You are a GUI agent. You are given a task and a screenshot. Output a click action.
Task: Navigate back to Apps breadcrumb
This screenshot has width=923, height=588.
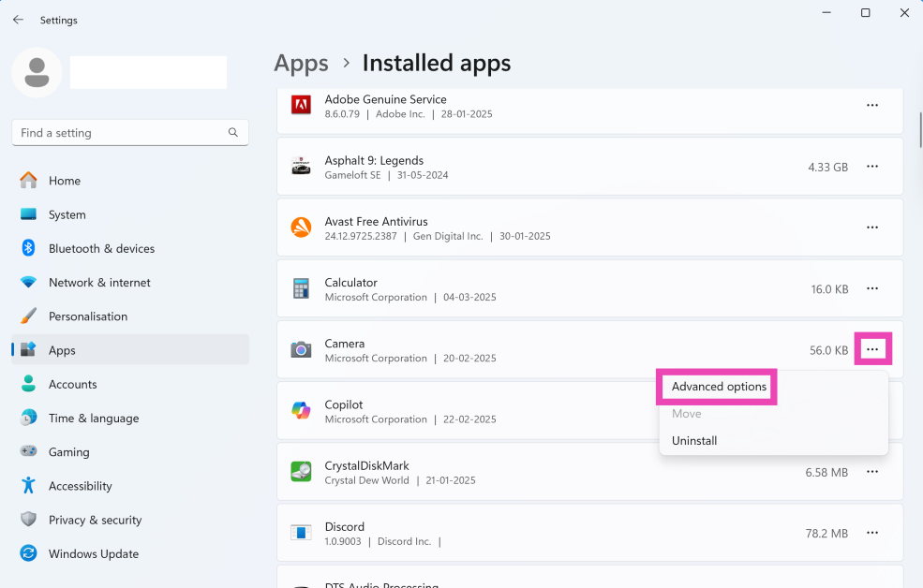(301, 63)
